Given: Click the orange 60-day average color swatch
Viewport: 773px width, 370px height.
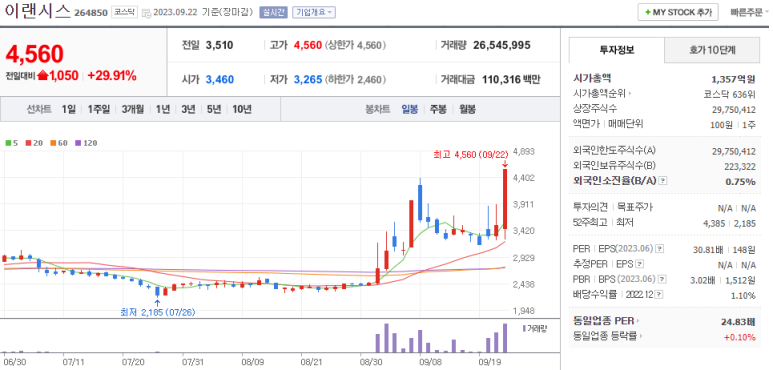Looking at the screenshot, I should [x=53, y=143].
